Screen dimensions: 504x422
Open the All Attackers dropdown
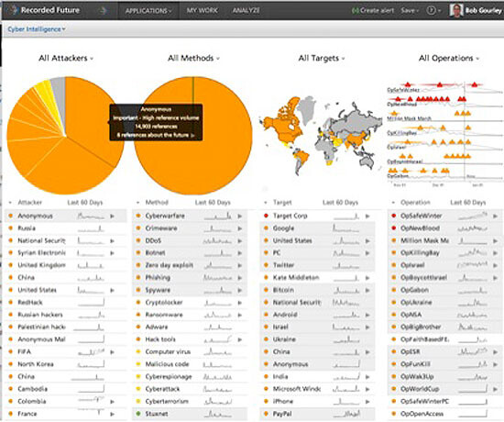66,59
